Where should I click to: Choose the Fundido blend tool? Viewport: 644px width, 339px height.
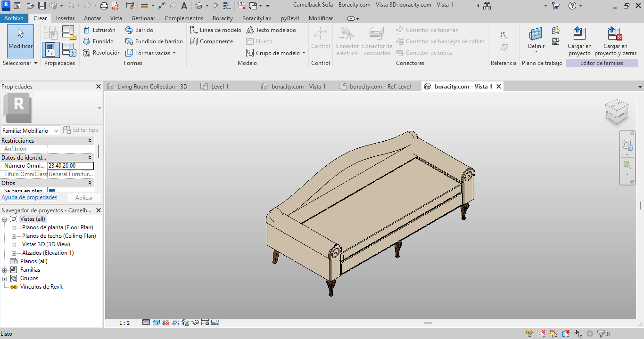point(98,41)
